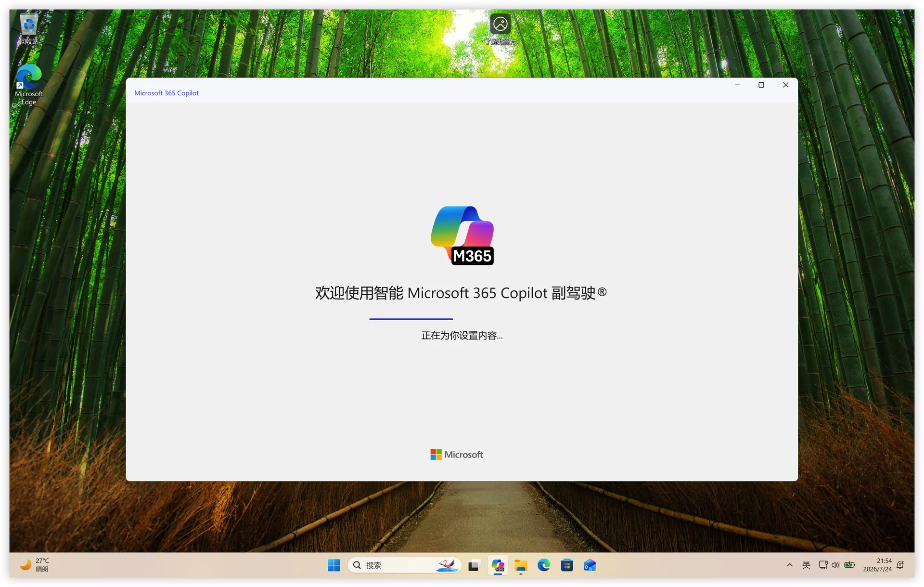This screenshot has width=924, height=587.
Task: Expand the hidden system tray icons
Action: click(790, 565)
